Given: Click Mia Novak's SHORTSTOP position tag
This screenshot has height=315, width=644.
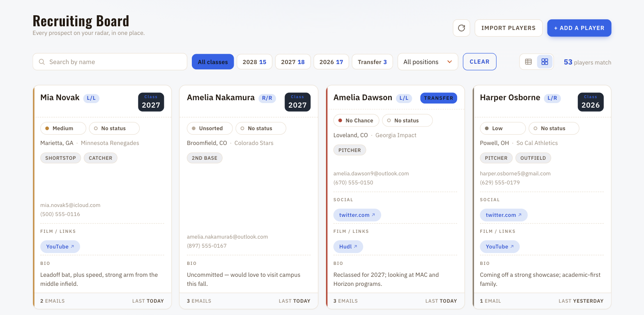Looking at the screenshot, I should [x=60, y=158].
